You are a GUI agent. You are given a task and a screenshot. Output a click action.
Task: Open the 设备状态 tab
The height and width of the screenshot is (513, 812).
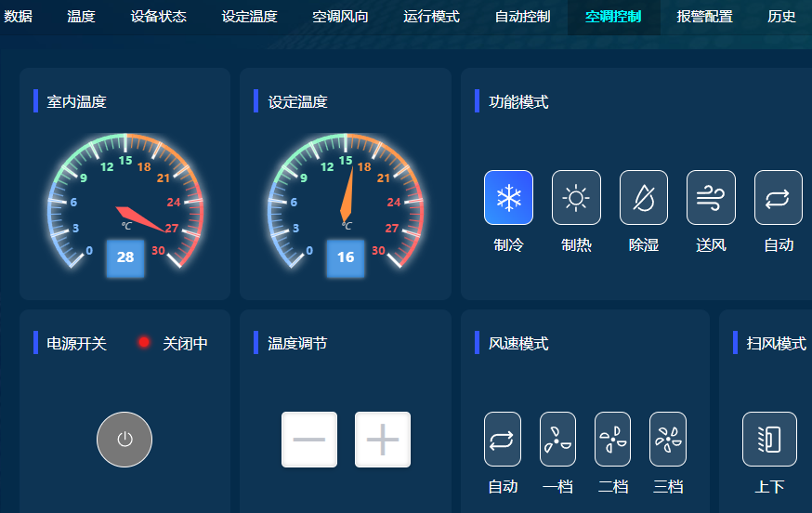(x=158, y=17)
